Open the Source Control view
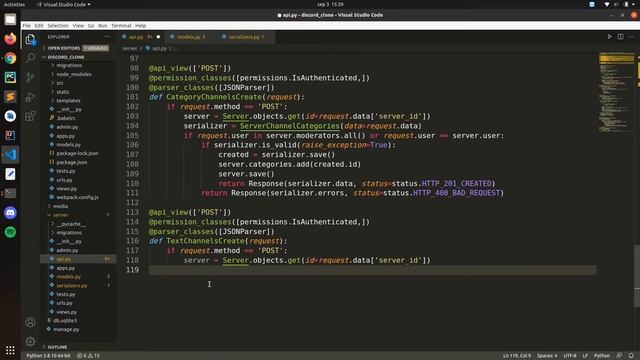 tap(30, 77)
